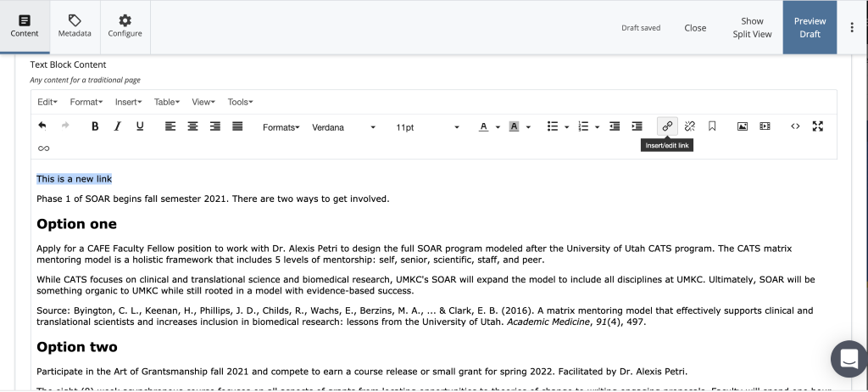868x392 pixels.
Task: Click paragraph starting 'While CATS focuses on clinical'
Action: (x=426, y=285)
